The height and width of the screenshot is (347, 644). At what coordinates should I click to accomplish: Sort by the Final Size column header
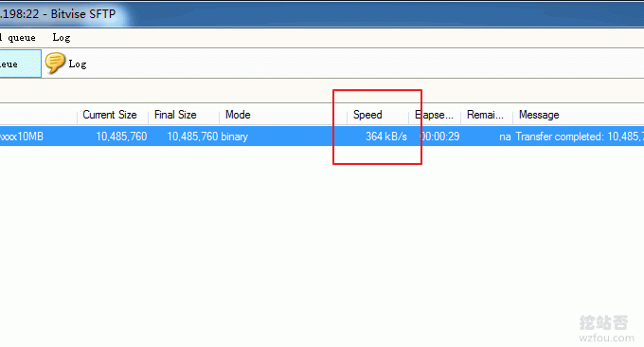point(175,115)
